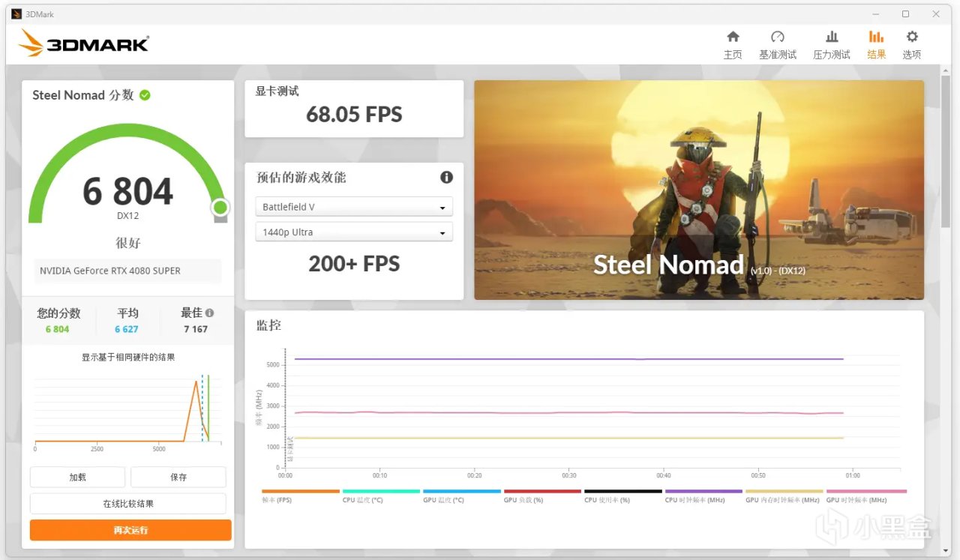960x560 pixels.
Task: Click the large 6 804 gauge score
Action: point(128,191)
